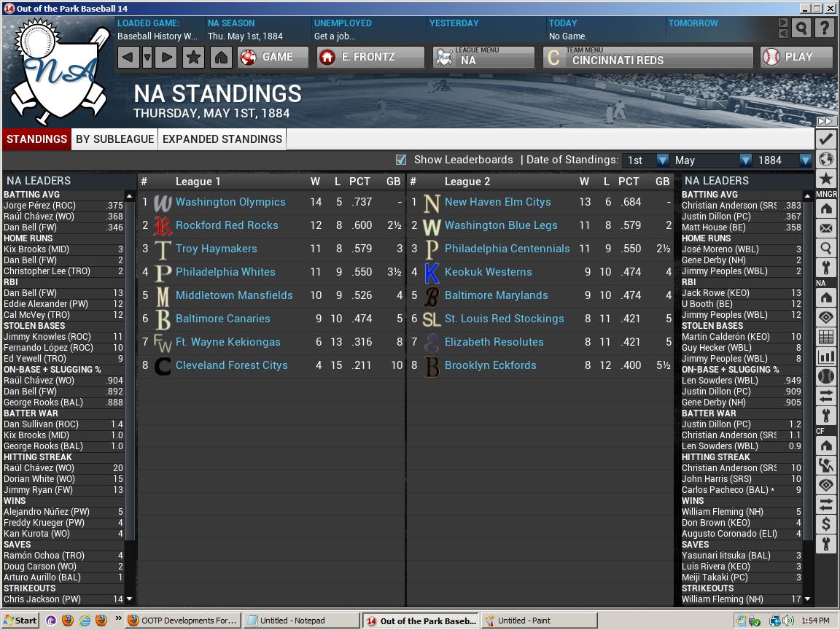840x630 pixels.
Task: Toggle the Show Leaderboards checkbox
Action: (401, 160)
